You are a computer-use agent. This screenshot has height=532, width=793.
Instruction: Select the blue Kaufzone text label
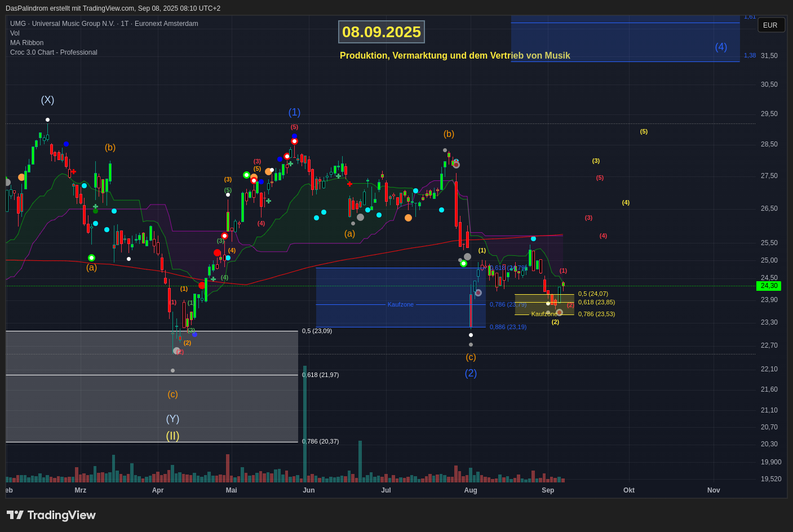401,304
